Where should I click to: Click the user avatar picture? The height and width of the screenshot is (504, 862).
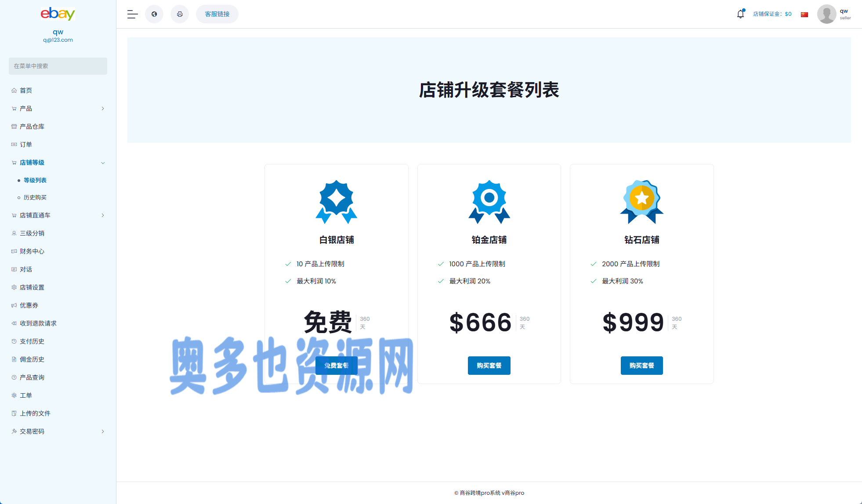coord(826,14)
